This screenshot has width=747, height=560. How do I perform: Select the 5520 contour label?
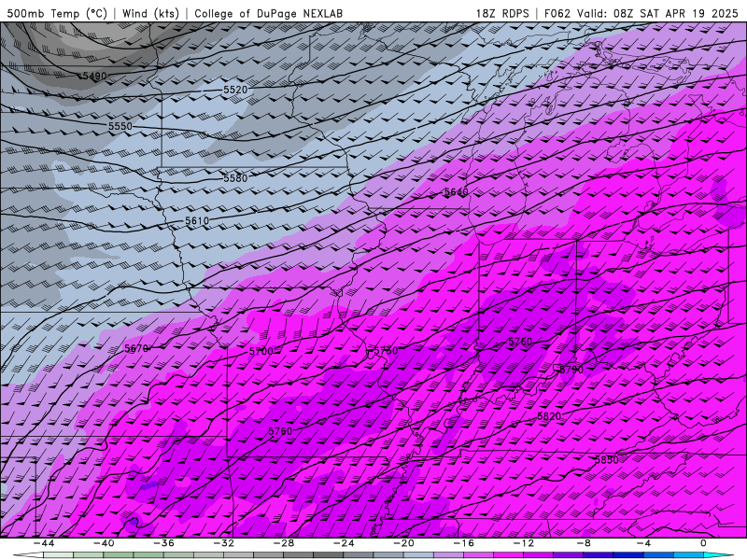pos(236,90)
